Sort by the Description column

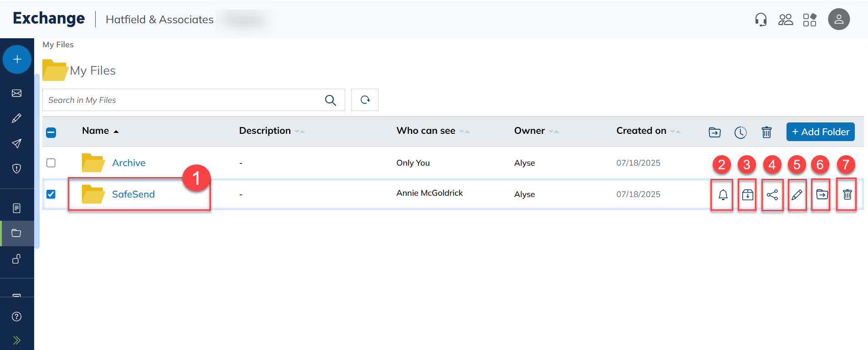click(x=271, y=131)
